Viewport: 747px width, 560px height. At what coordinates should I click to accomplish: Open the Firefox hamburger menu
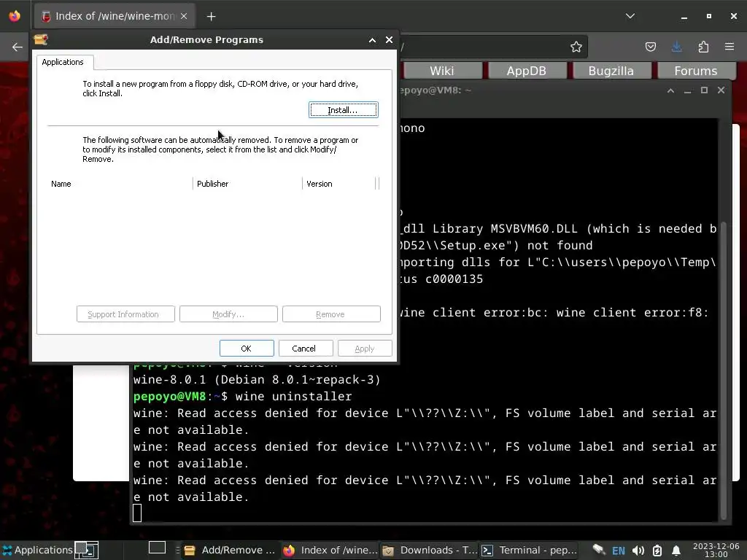pyautogui.click(x=729, y=47)
